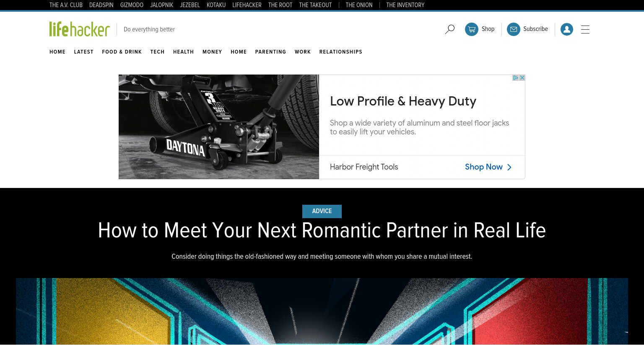This screenshot has width=644, height=345.
Task: Click 'Do everything better' tagline
Action: (149, 29)
